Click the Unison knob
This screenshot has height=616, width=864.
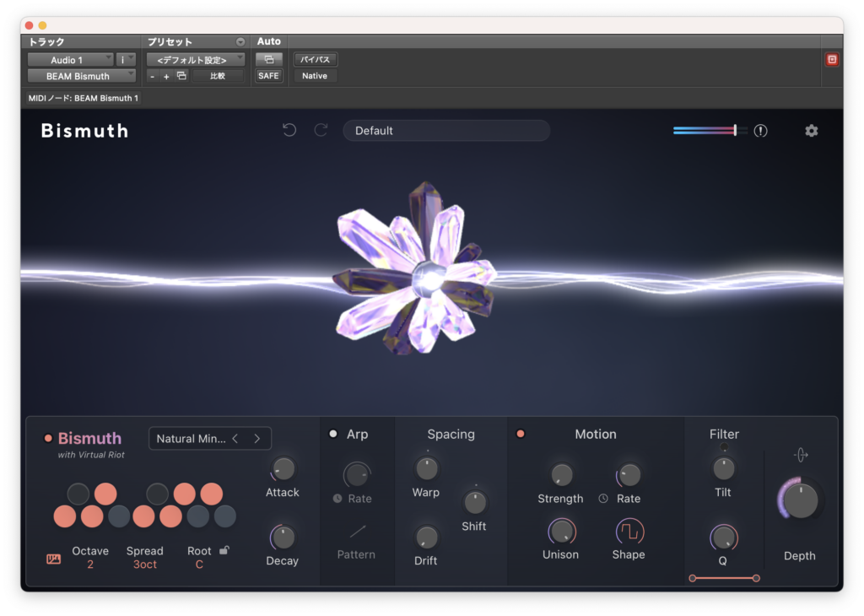561,532
